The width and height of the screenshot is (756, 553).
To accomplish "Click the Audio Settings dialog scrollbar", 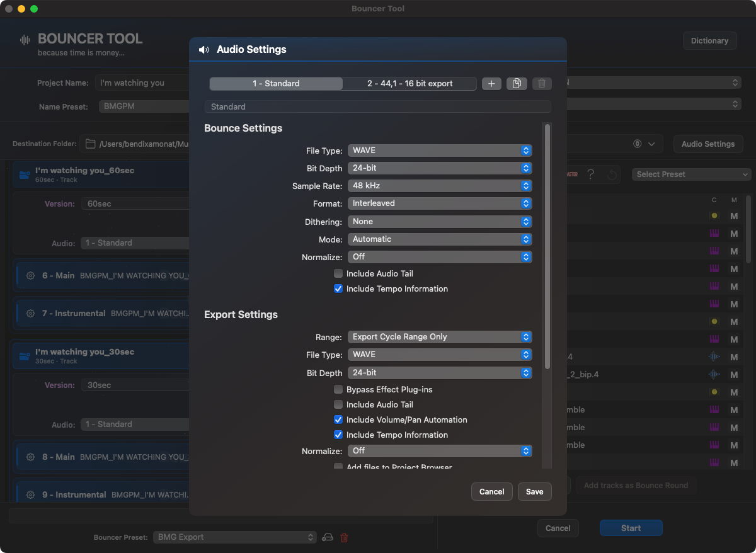I will coord(547,246).
